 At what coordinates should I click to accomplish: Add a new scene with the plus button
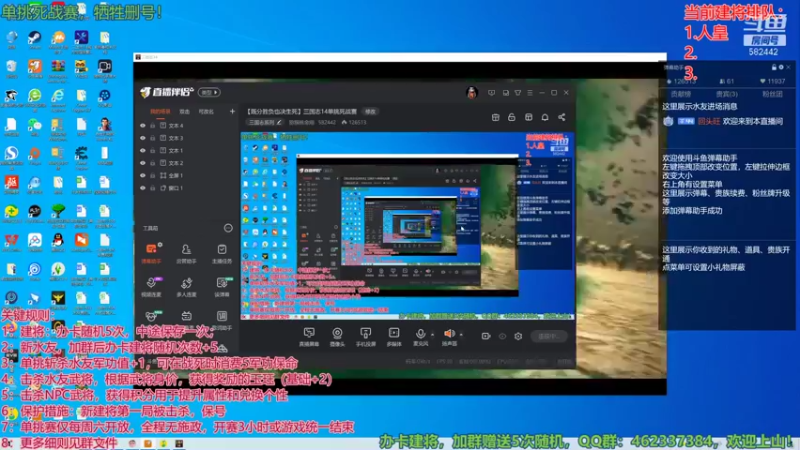point(232,111)
